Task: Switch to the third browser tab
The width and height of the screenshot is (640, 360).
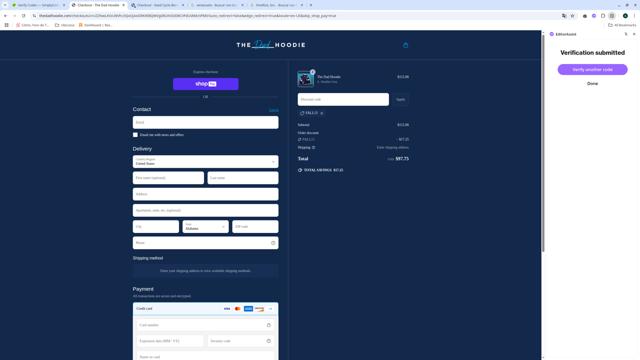Action: pyautogui.click(x=157, y=5)
